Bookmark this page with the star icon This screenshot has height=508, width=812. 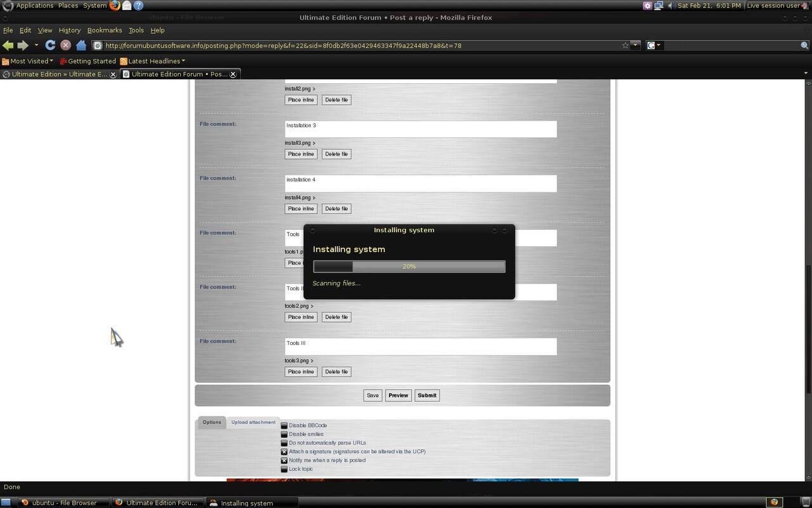pyautogui.click(x=625, y=45)
